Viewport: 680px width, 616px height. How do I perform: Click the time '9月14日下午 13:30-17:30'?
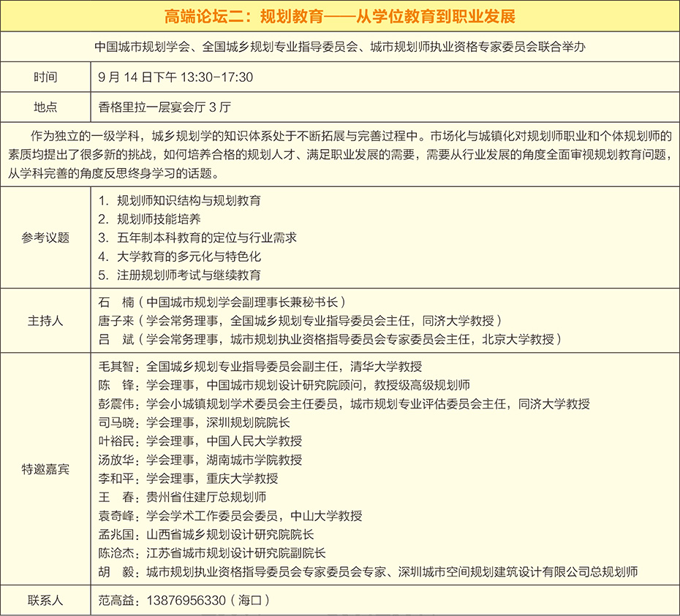pyautogui.click(x=175, y=77)
